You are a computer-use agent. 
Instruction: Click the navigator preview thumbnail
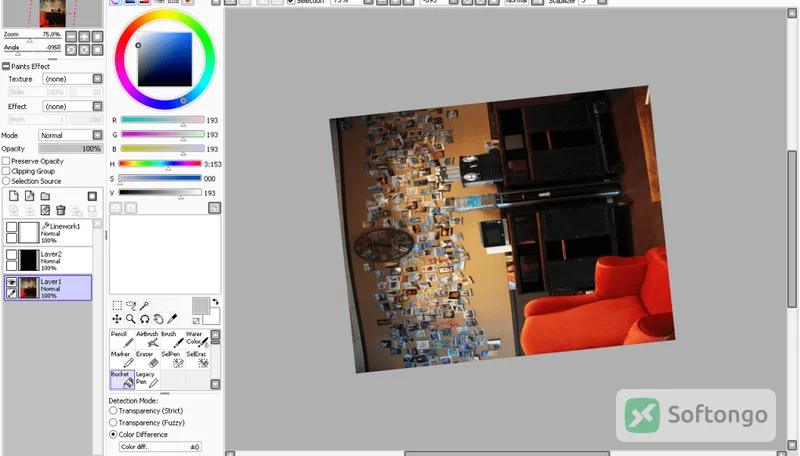(x=53, y=14)
